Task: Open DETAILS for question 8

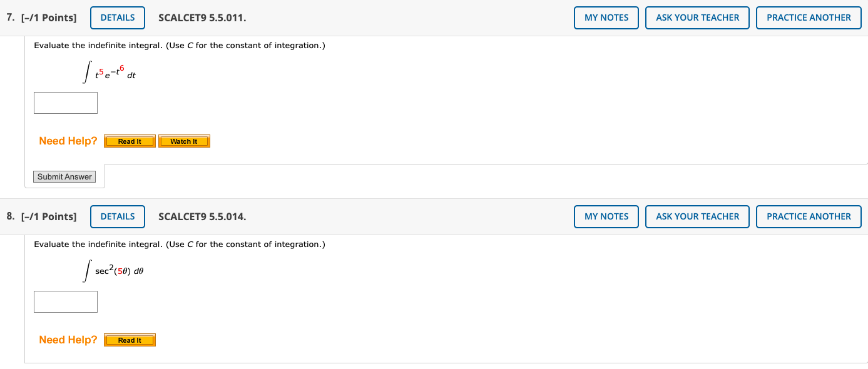Action: tap(118, 216)
